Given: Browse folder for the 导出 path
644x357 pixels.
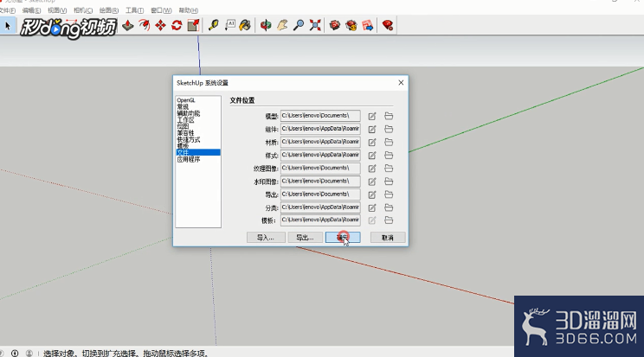Looking at the screenshot, I should point(389,194).
